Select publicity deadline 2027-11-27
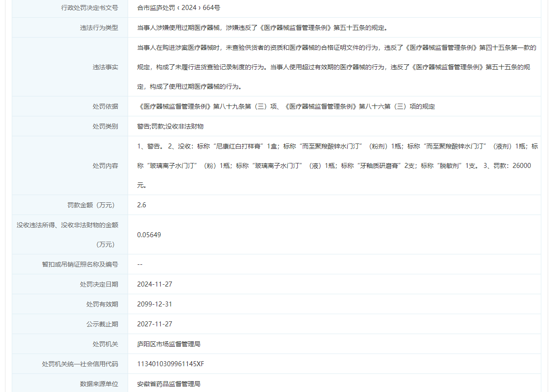554x392 pixels. click(x=155, y=324)
